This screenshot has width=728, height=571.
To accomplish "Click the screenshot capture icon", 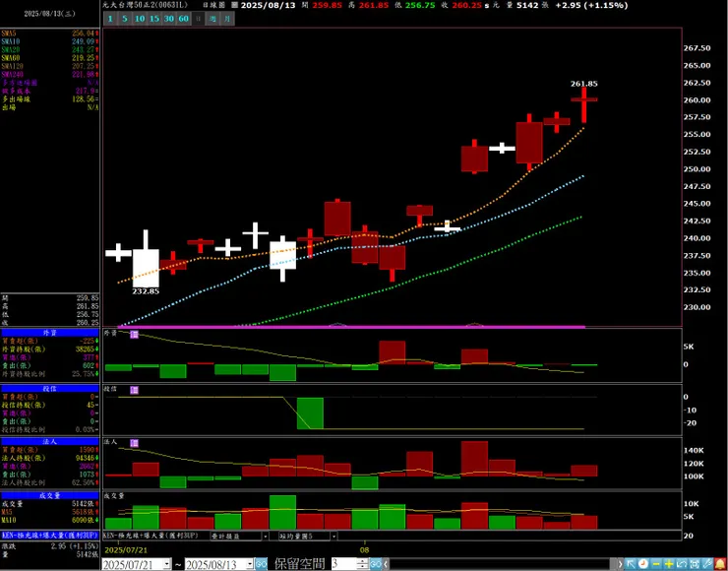I will tap(695, 564).
